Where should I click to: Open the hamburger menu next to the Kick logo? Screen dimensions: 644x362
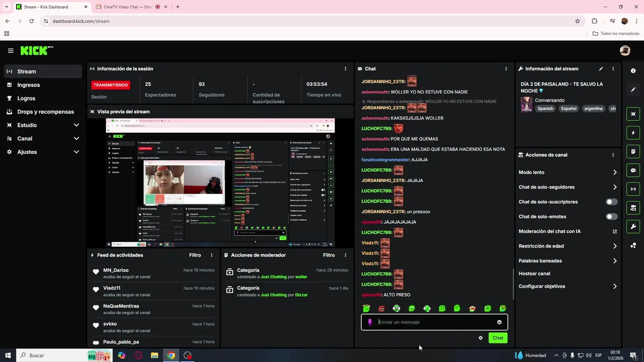11,51
